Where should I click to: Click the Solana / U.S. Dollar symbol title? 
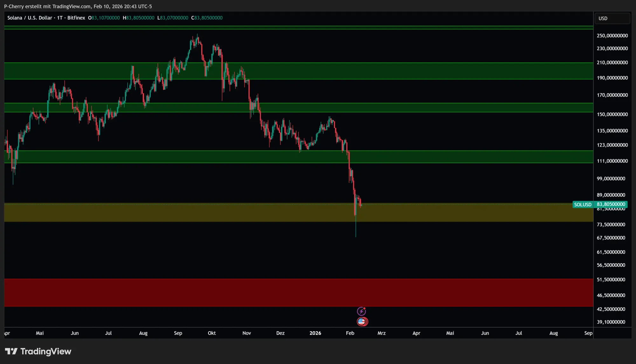coord(30,18)
